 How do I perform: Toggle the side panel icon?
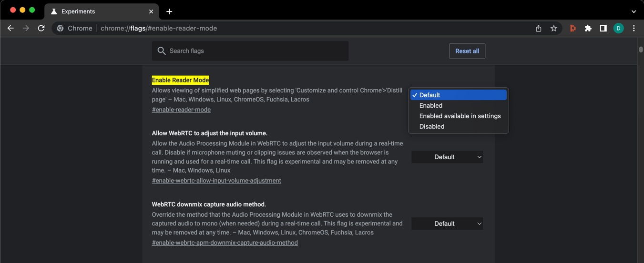tap(603, 28)
